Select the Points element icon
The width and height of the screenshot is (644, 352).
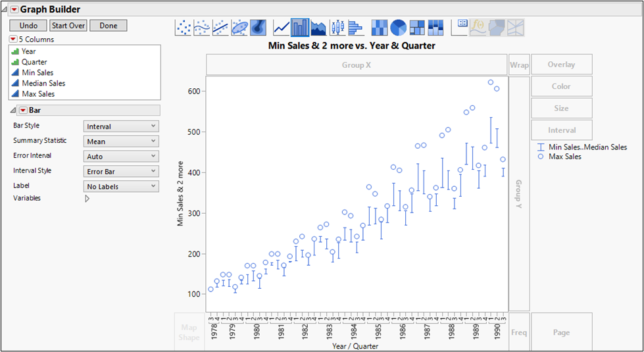point(183,28)
